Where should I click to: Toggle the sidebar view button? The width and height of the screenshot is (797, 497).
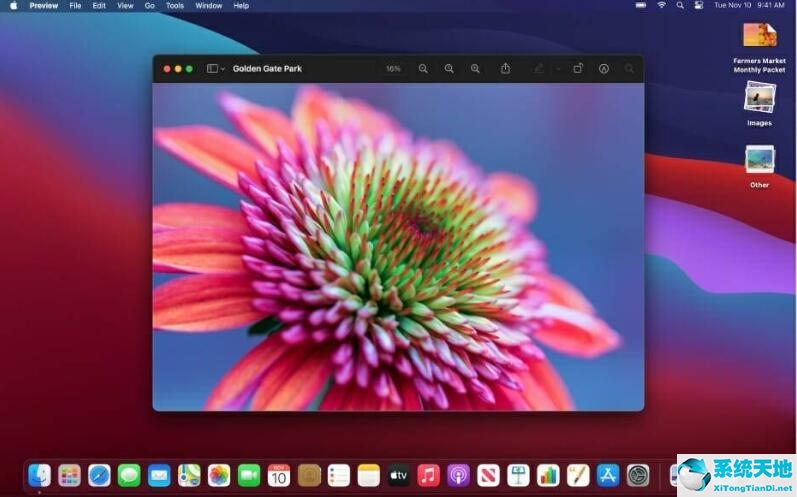click(211, 69)
